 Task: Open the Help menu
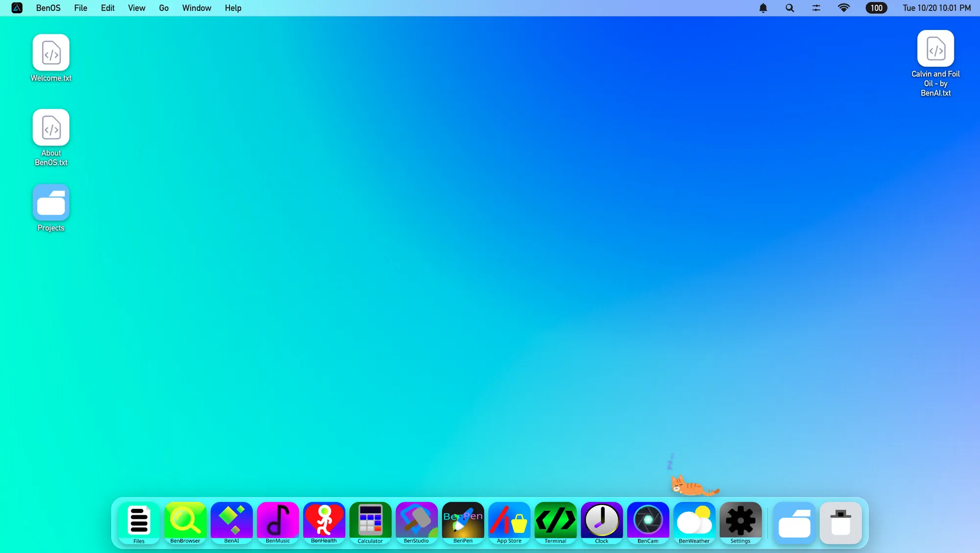233,8
